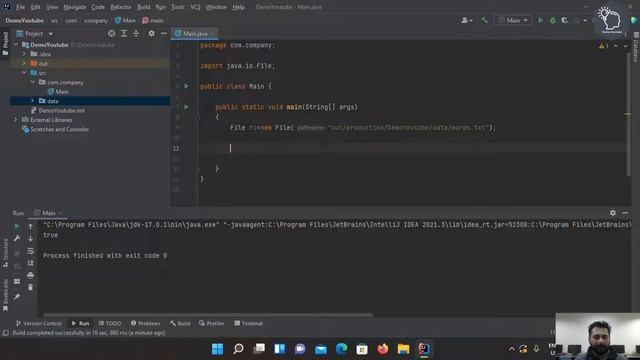Click the Build project hammer icon
640x360 pixels.
pyautogui.click(x=484, y=20)
